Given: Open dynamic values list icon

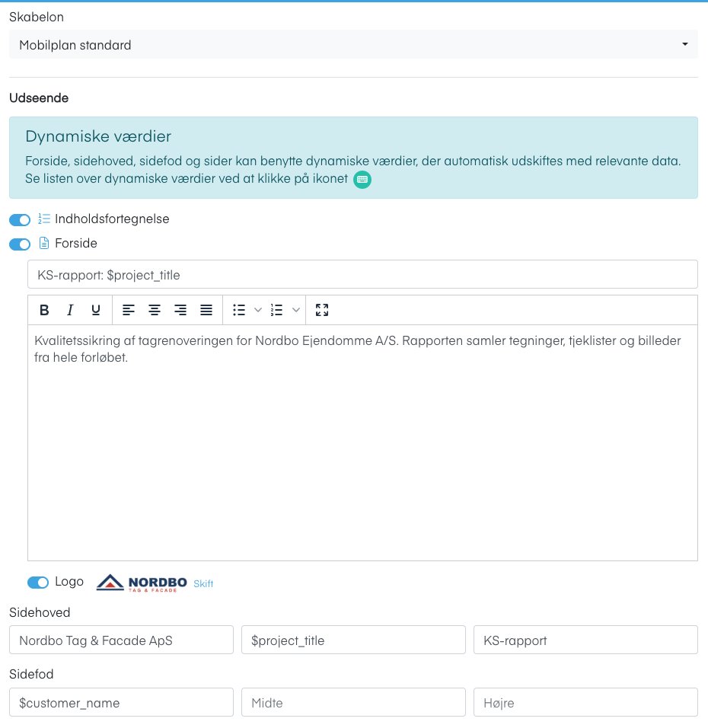Looking at the screenshot, I should coord(362,179).
